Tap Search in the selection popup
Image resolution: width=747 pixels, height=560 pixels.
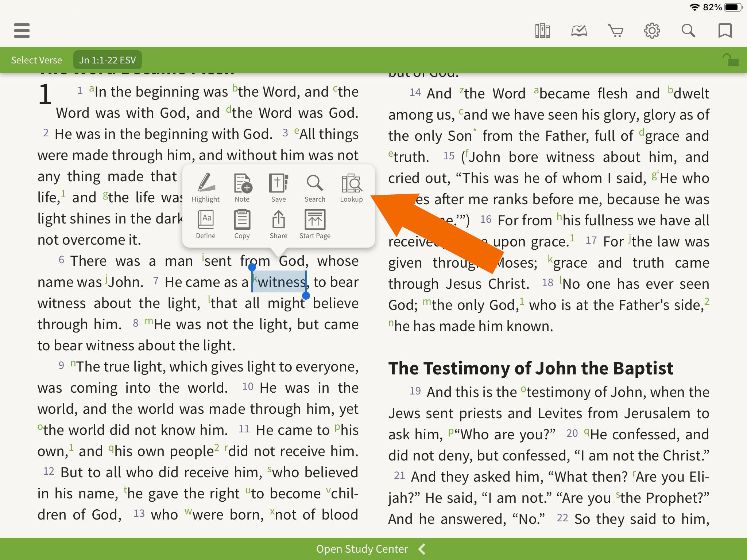click(x=315, y=188)
